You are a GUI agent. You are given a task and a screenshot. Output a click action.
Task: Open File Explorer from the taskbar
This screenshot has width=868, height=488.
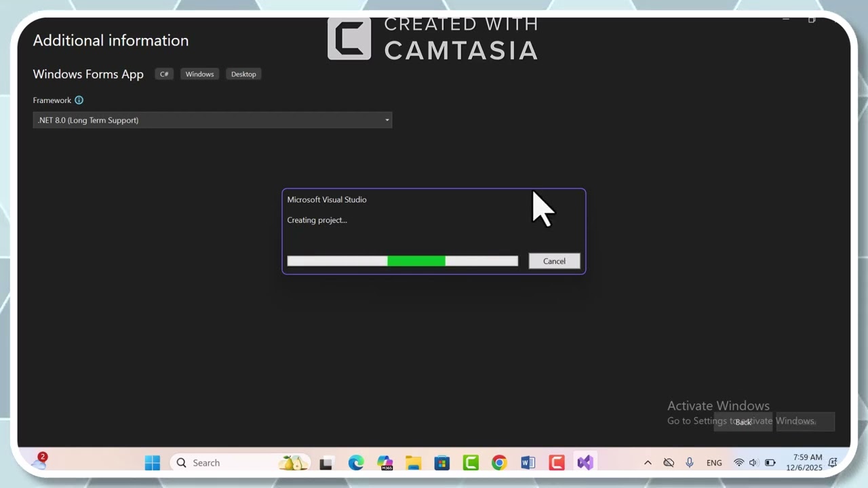point(414,463)
